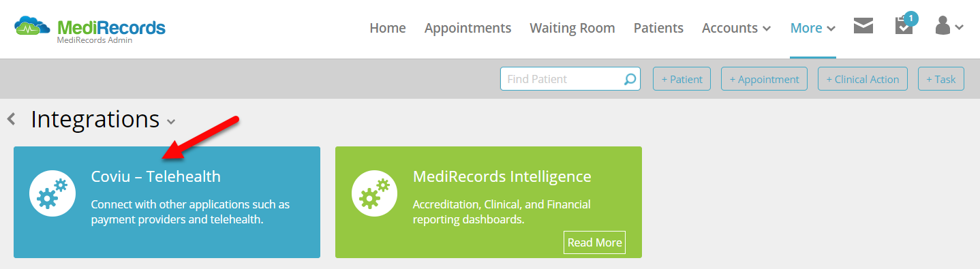The height and width of the screenshot is (269, 980).
Task: Click the + Patient button
Action: click(x=682, y=79)
